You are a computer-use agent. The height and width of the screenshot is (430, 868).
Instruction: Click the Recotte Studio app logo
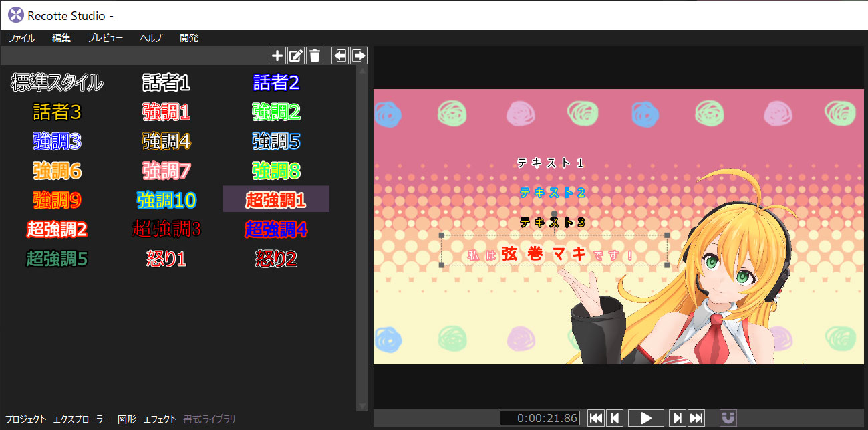pyautogui.click(x=15, y=15)
